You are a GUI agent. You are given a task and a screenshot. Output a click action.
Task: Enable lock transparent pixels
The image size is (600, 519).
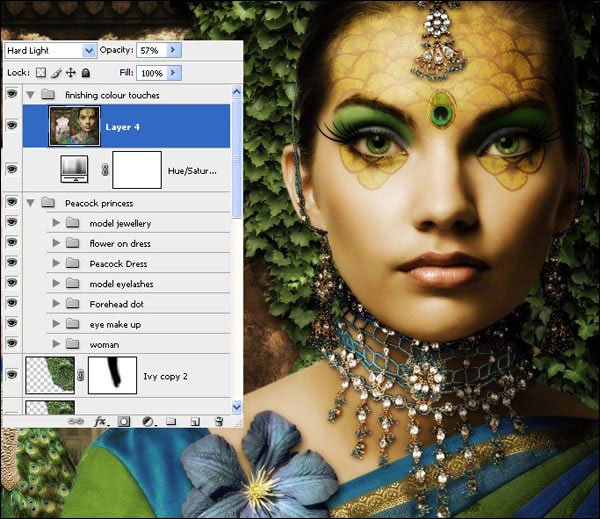[x=41, y=73]
